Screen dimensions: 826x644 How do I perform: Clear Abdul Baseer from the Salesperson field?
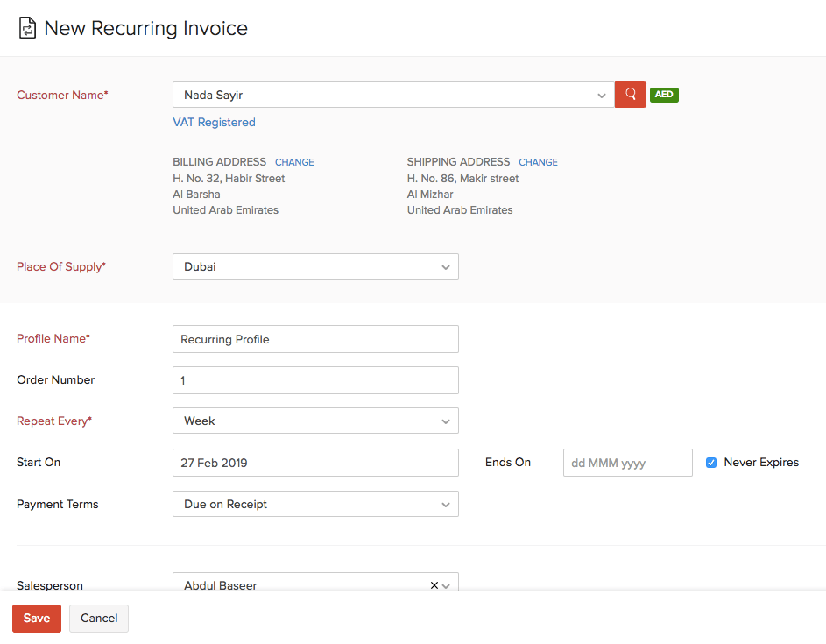click(x=433, y=584)
